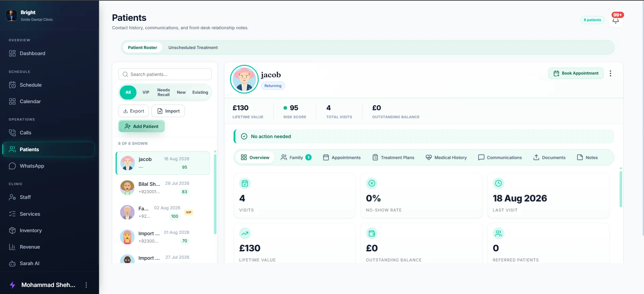Image resolution: width=644 pixels, height=294 pixels.
Task: Open the Documents tab
Action: click(x=550, y=158)
